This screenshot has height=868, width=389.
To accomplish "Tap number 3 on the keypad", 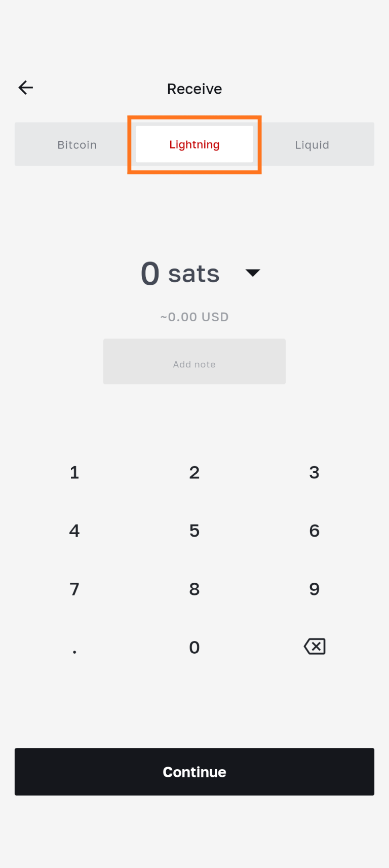I will (x=314, y=473).
